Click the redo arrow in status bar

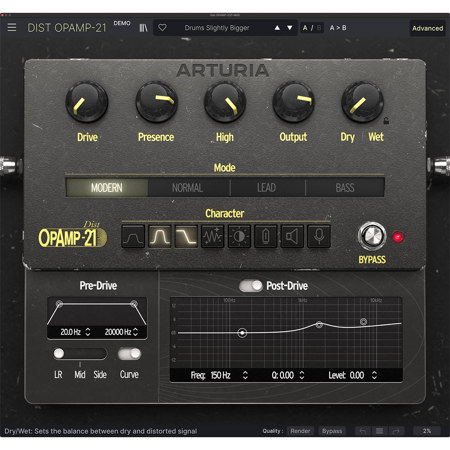(x=396, y=431)
